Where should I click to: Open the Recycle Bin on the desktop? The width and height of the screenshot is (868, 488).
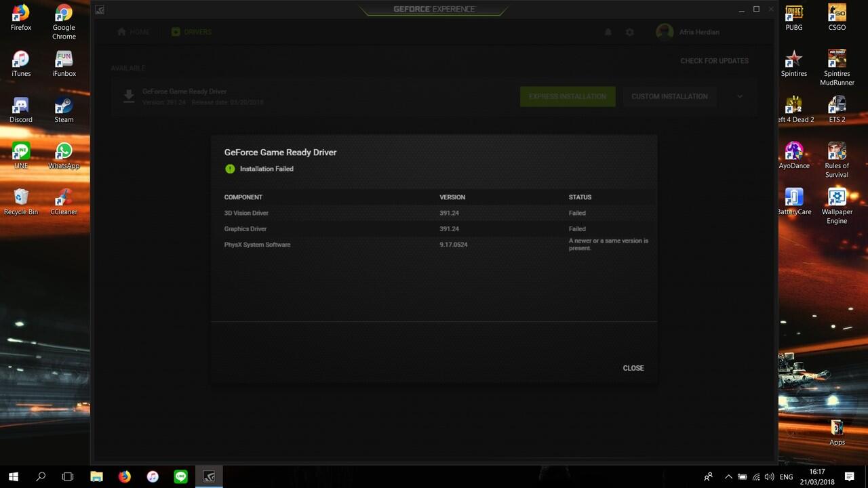21,202
